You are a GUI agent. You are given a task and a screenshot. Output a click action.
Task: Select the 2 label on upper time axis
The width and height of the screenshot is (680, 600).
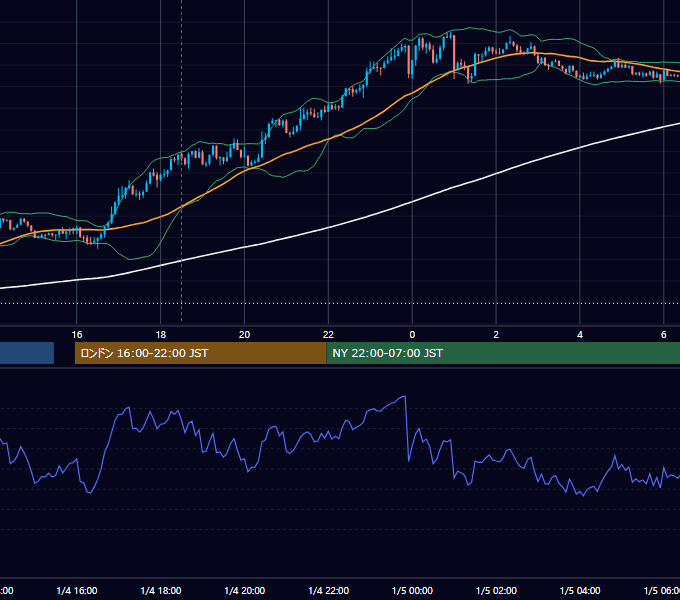coord(496,335)
